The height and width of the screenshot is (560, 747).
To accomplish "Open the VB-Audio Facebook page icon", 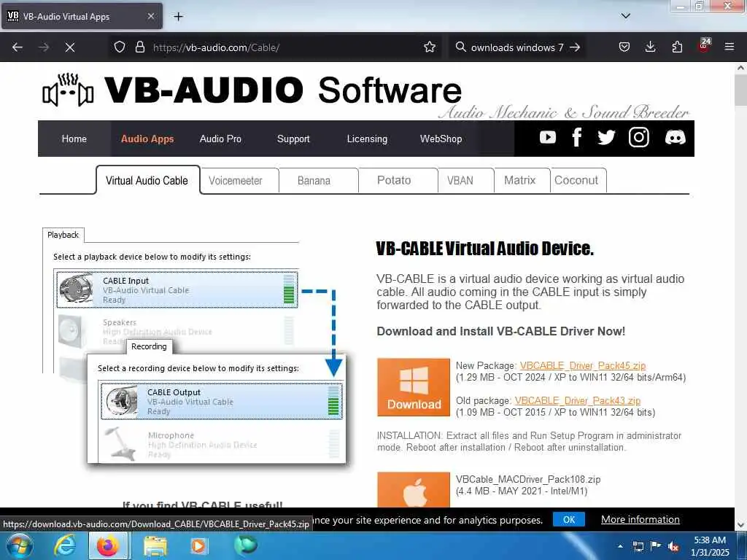I will pyautogui.click(x=576, y=138).
